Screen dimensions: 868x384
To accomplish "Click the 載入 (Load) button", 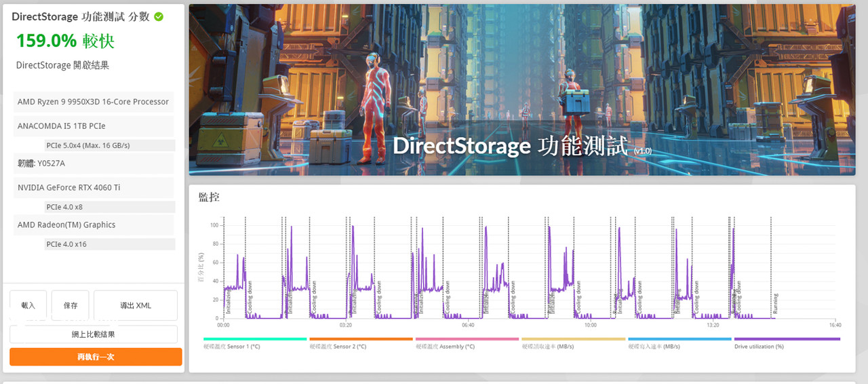I will pos(28,305).
